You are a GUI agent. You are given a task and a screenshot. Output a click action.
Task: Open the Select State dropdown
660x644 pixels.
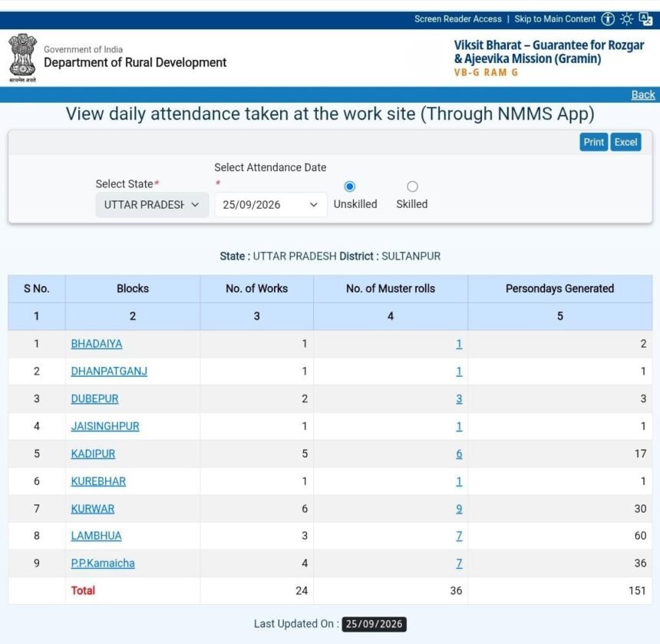pos(152,205)
